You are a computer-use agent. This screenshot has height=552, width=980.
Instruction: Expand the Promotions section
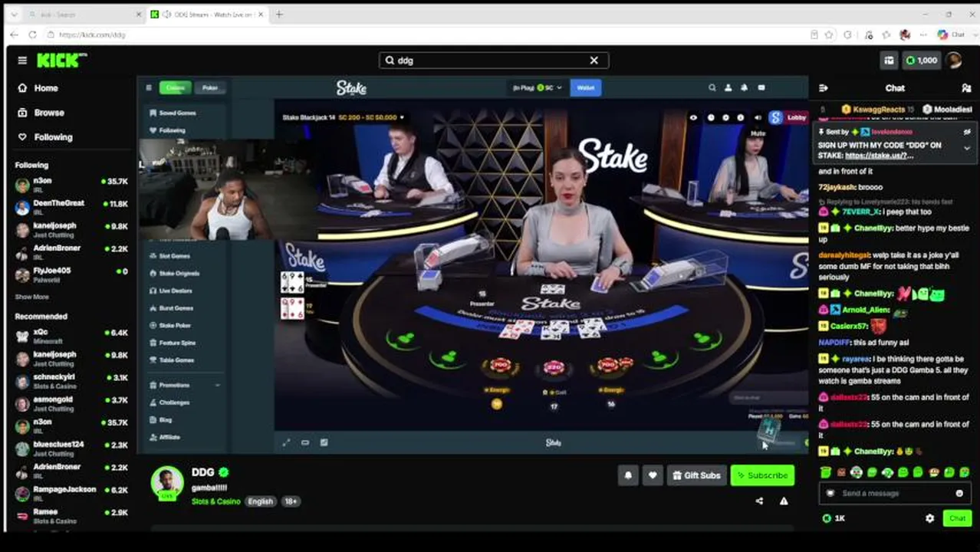pyautogui.click(x=184, y=385)
